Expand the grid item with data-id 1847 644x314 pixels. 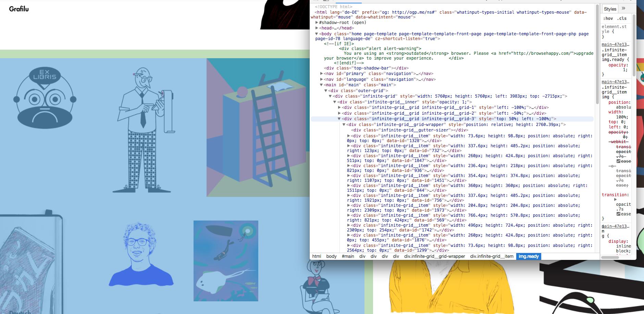[x=349, y=156]
